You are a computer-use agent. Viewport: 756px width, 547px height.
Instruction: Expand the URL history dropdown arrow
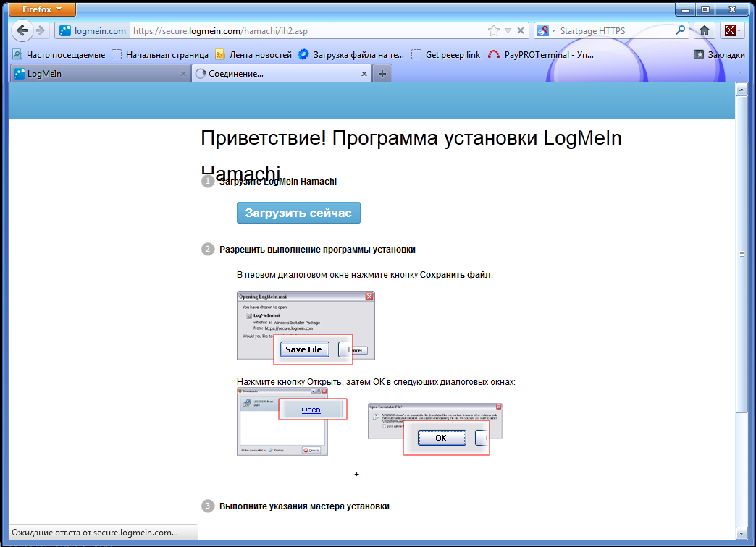(x=508, y=31)
